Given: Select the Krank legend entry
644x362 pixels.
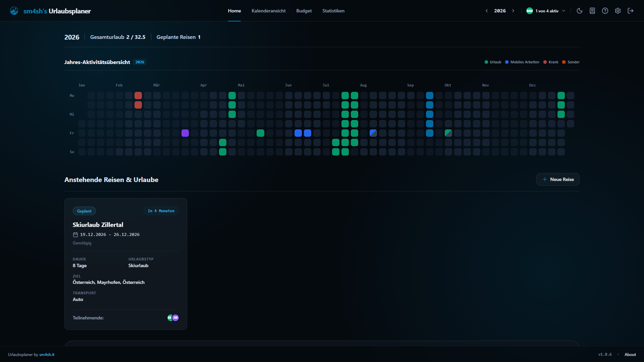Looking at the screenshot, I should coord(551,62).
